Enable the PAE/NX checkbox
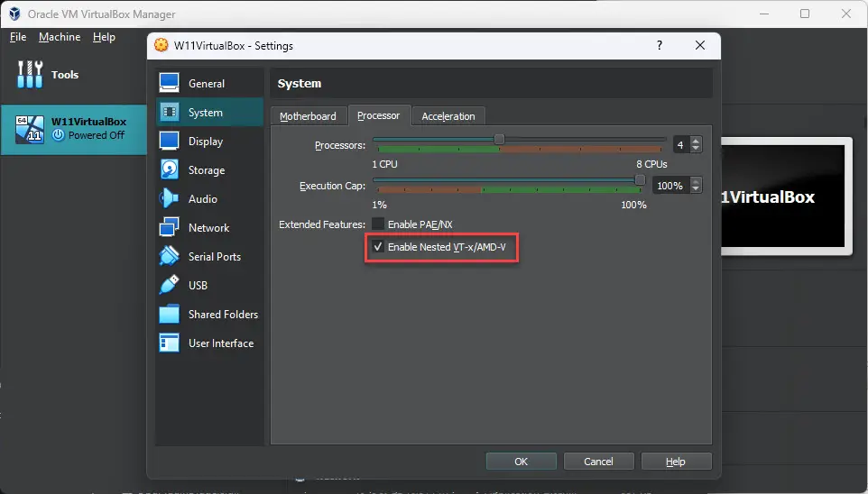This screenshot has width=868, height=494. [x=379, y=224]
